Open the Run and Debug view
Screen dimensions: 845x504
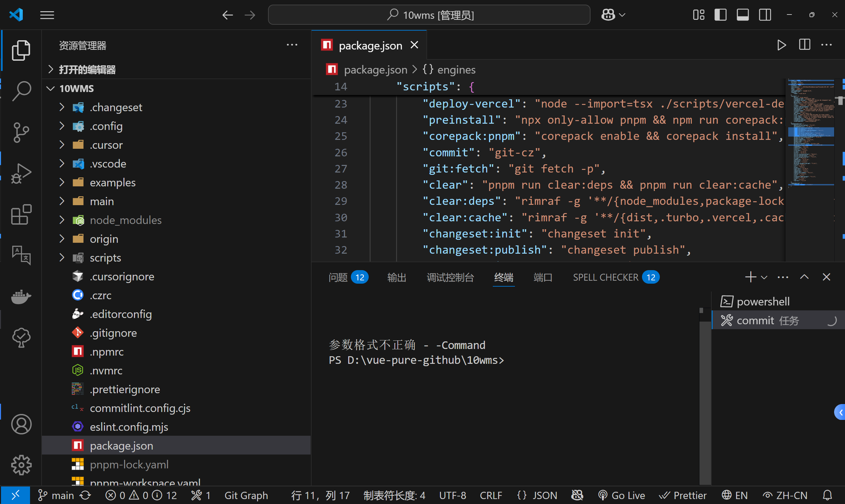tap(21, 173)
